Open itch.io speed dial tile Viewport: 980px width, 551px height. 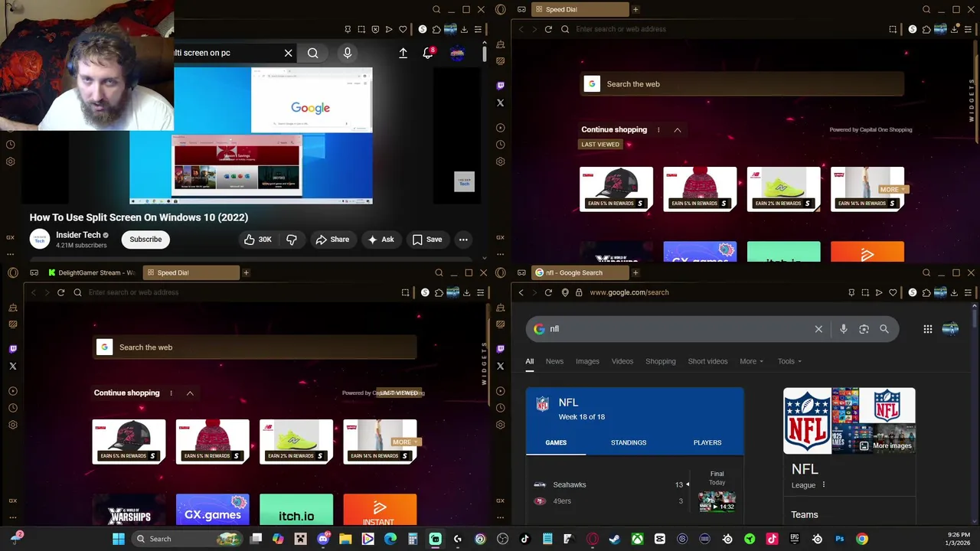[296, 510]
